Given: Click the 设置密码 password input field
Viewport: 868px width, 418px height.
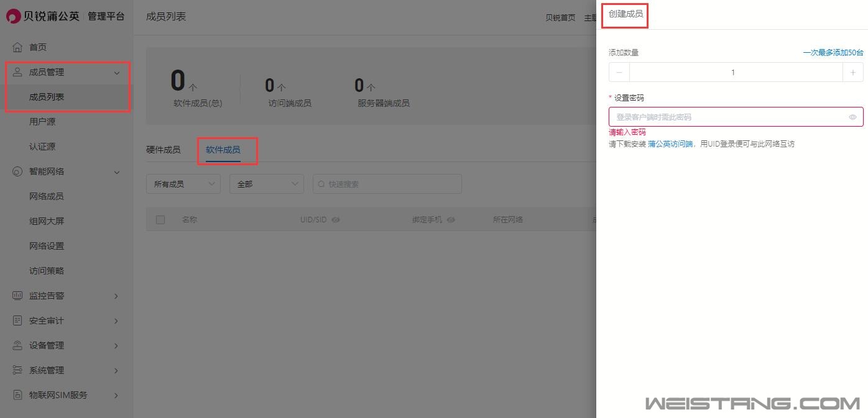Looking at the screenshot, I should pos(727,117).
